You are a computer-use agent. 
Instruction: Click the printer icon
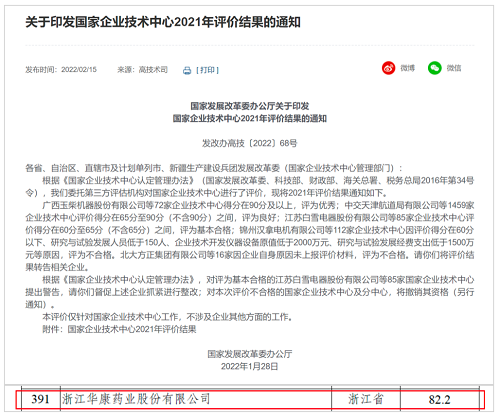(x=187, y=70)
